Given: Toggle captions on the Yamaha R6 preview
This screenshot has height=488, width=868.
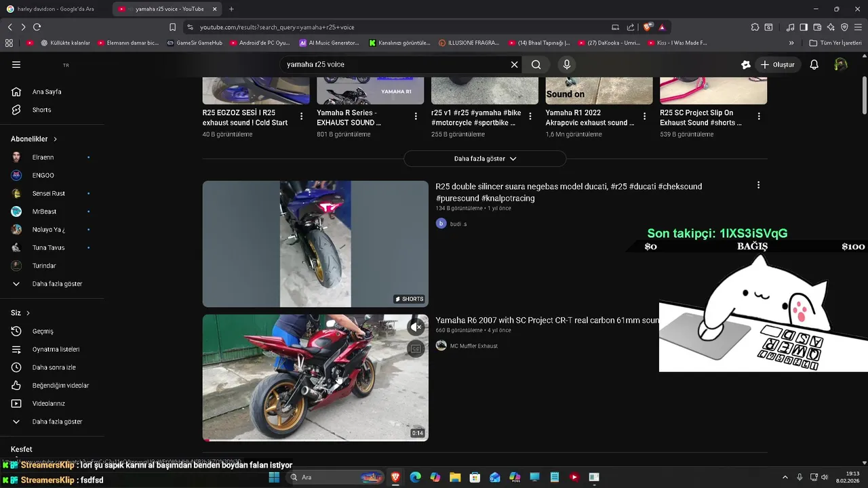Looking at the screenshot, I should coord(416,348).
